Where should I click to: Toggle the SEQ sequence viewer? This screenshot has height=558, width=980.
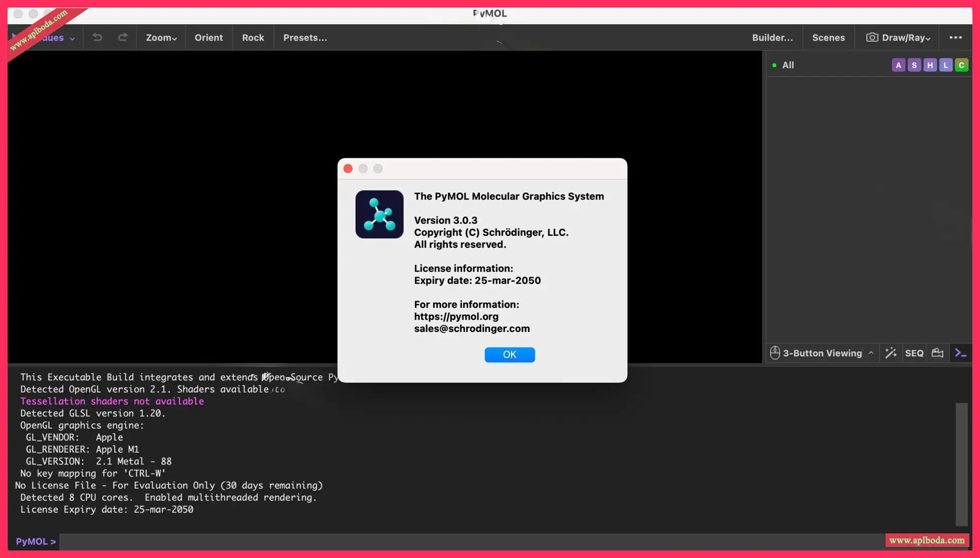pos(914,353)
